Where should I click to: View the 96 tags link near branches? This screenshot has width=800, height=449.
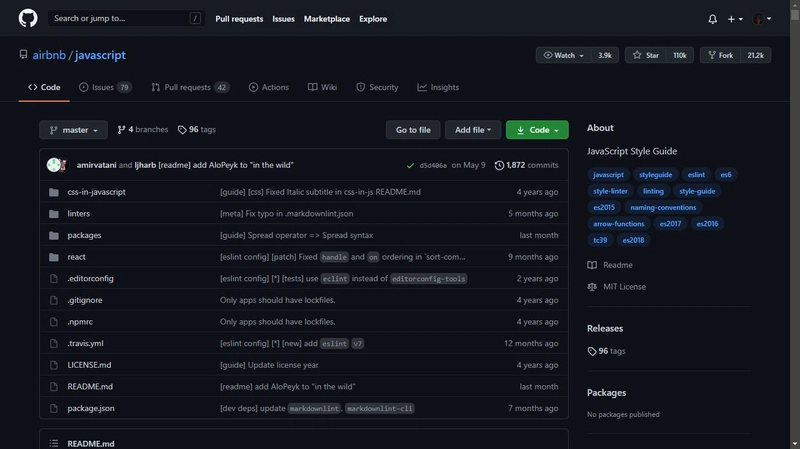[196, 130]
